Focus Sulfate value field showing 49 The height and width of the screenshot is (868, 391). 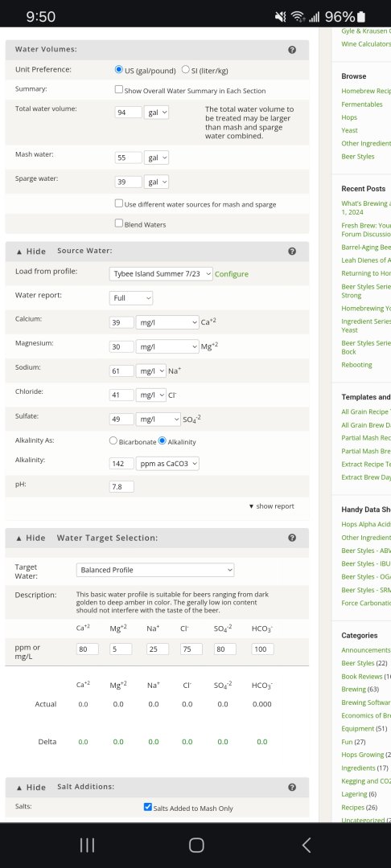point(121,420)
